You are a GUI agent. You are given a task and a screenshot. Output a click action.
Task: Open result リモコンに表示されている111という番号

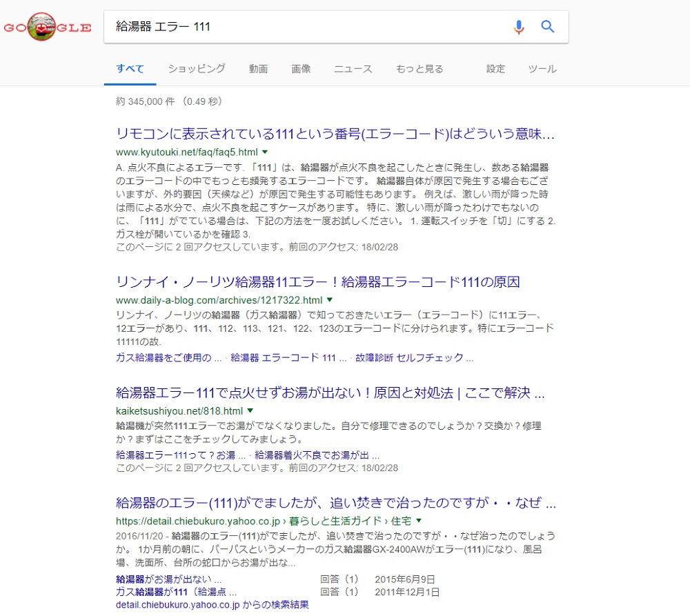(x=335, y=134)
